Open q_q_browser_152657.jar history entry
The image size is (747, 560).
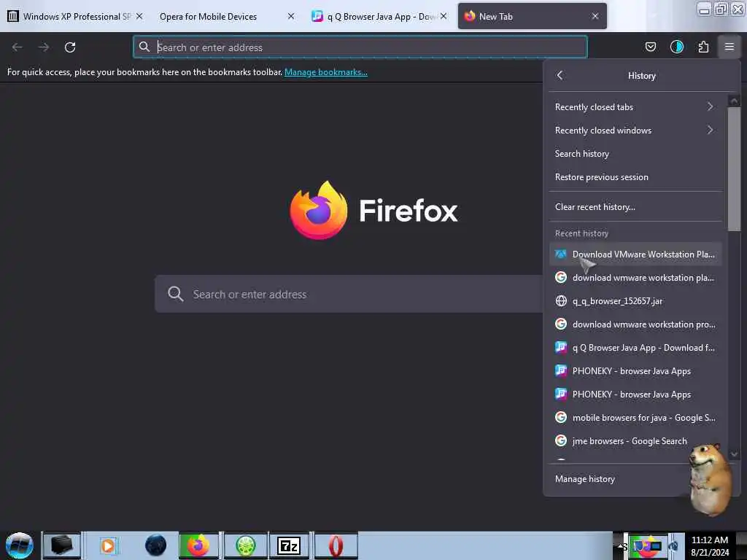635,301
